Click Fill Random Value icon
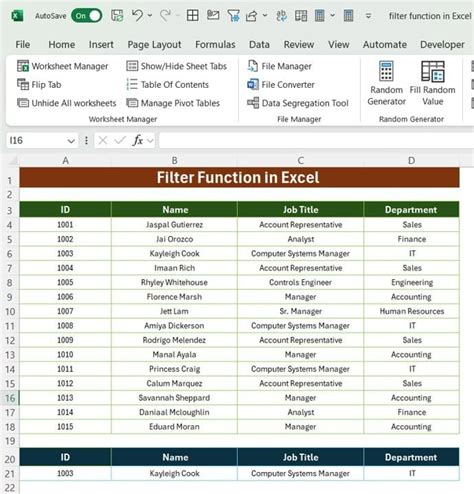Viewport: 474px width, 494px height. click(x=433, y=71)
